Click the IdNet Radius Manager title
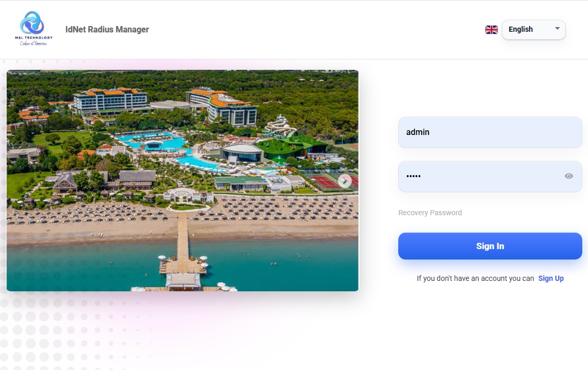The image size is (588, 370). tap(107, 29)
